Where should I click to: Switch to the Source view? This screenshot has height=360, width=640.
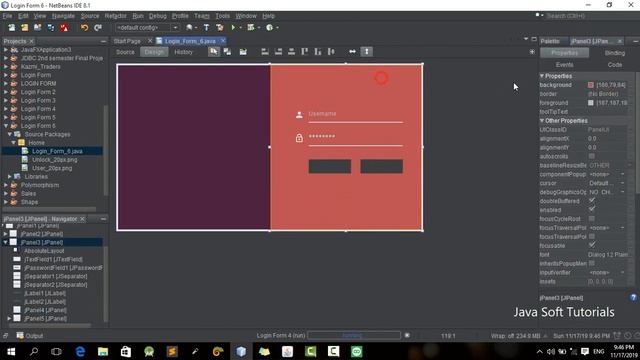coord(125,52)
